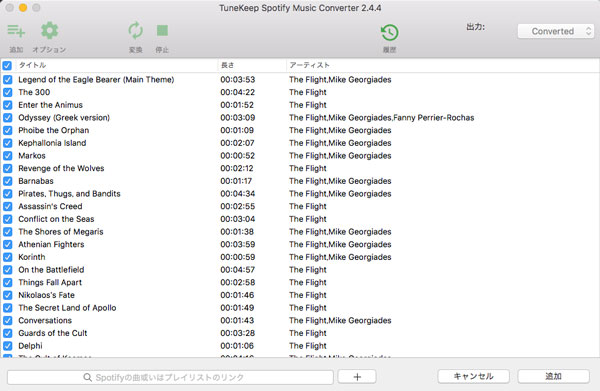Click the Add (追加) button at bottom right

pos(553,376)
